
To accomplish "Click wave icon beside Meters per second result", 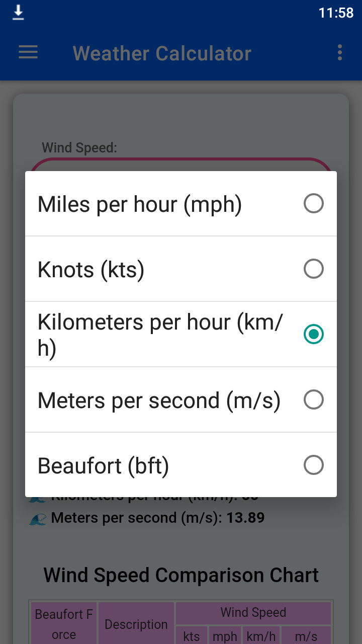I will tap(38, 518).
